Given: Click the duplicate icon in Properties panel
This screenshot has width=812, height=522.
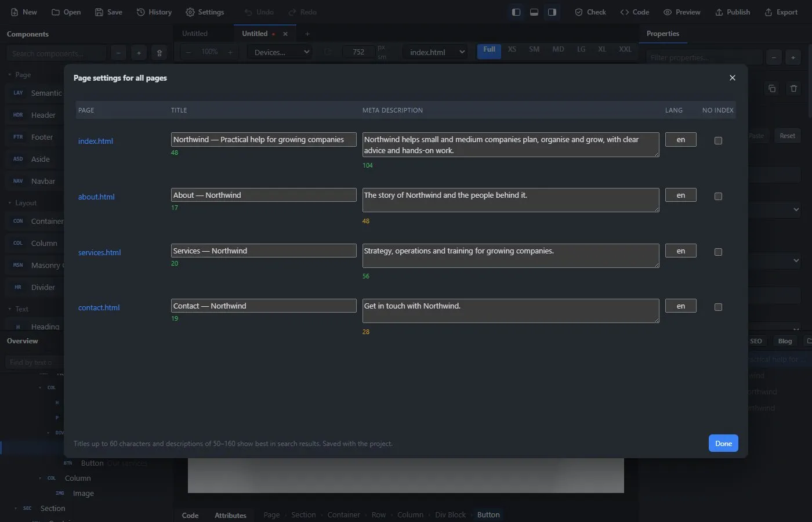Looking at the screenshot, I should [772, 89].
